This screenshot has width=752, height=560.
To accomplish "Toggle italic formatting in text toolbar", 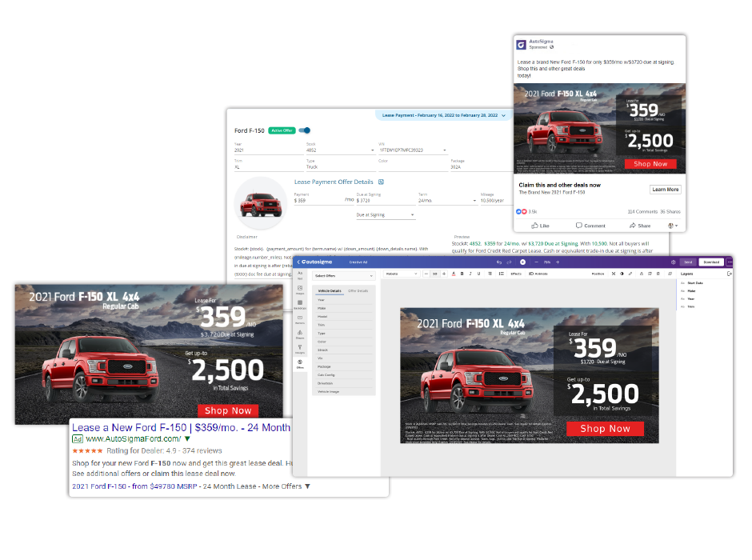I will click(x=470, y=274).
